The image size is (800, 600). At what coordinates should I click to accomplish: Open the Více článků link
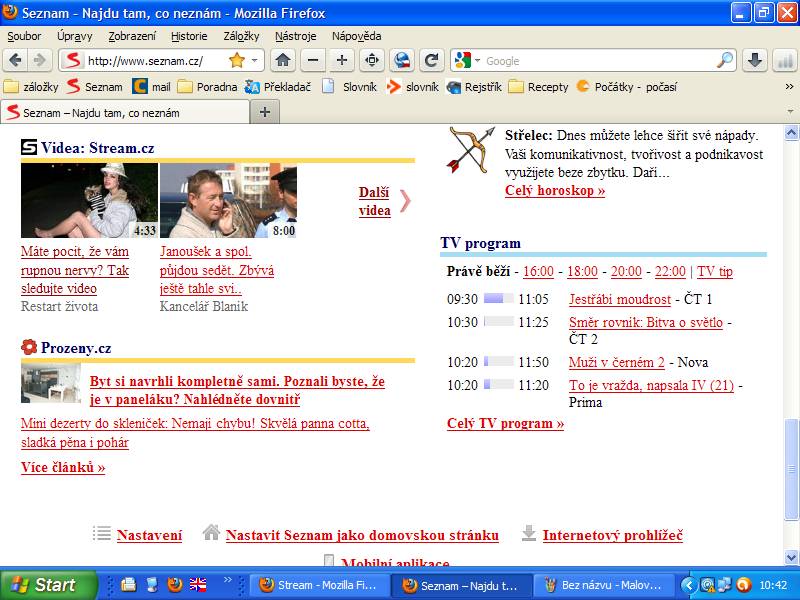63,467
